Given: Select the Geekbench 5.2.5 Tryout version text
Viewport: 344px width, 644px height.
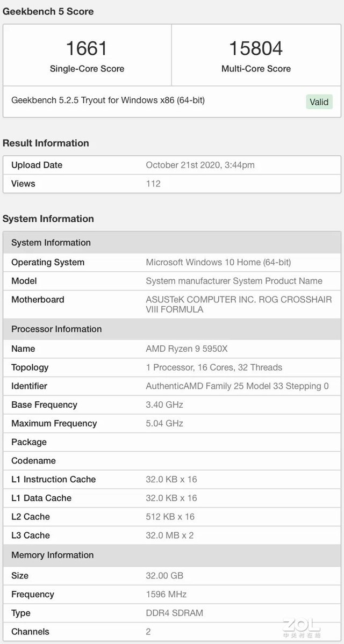Looking at the screenshot, I should tap(107, 100).
